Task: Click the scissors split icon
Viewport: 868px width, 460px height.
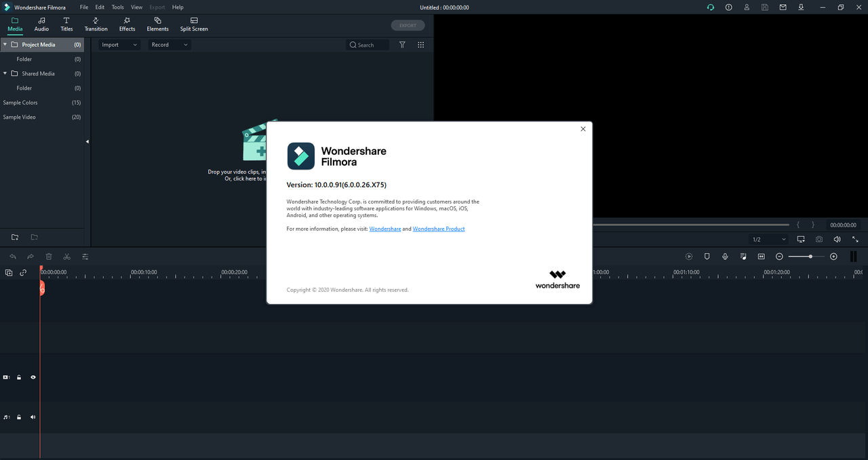Action: 66,256
